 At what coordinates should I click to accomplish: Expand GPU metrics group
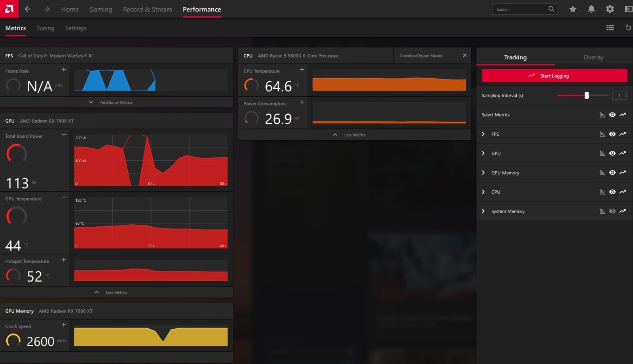(x=483, y=154)
